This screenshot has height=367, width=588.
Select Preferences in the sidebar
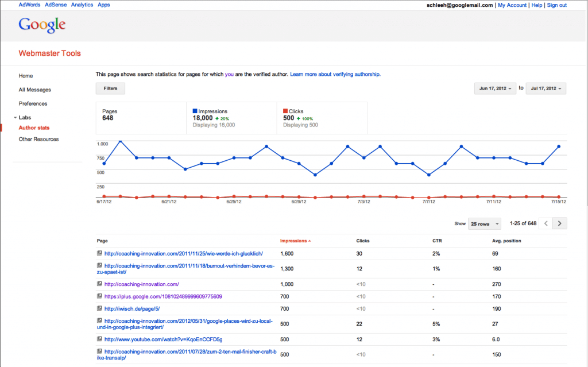click(33, 103)
